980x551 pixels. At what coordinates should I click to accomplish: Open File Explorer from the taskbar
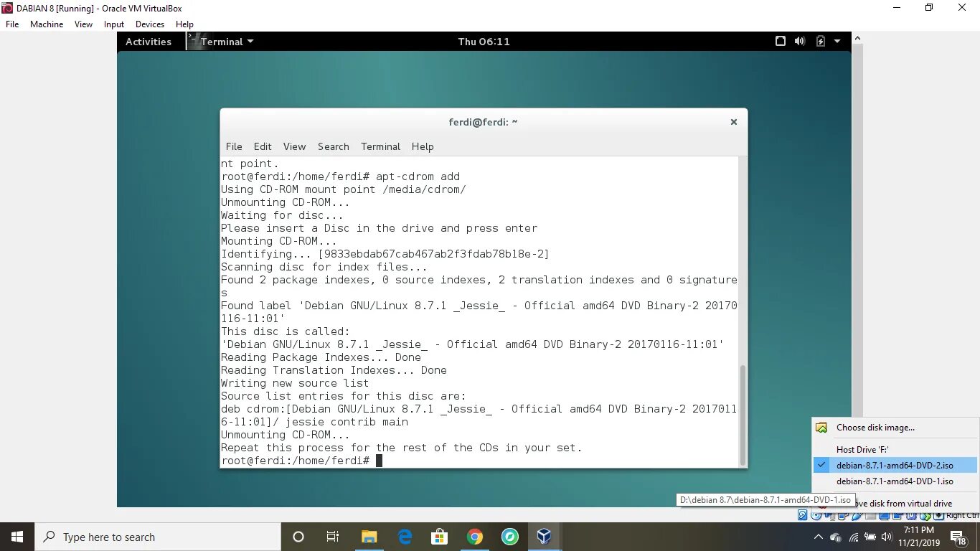tap(369, 537)
